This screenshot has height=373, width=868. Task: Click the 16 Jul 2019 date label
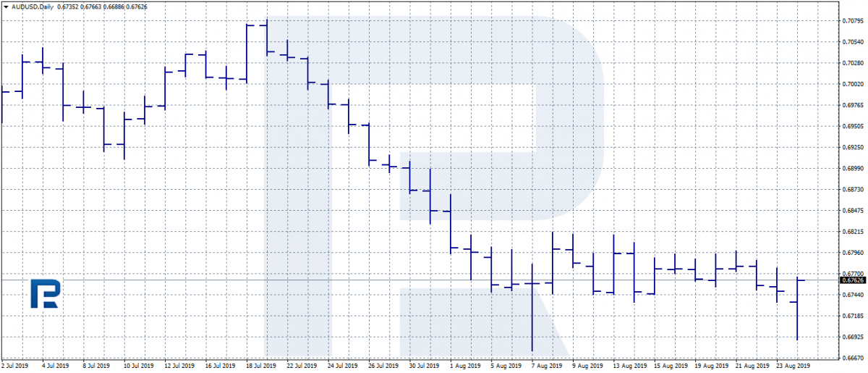coord(220,366)
